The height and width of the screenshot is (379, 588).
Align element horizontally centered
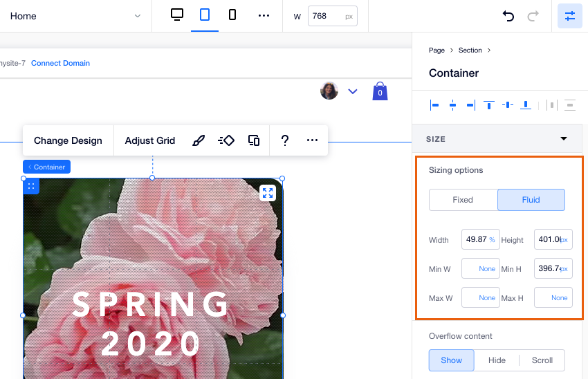point(452,105)
